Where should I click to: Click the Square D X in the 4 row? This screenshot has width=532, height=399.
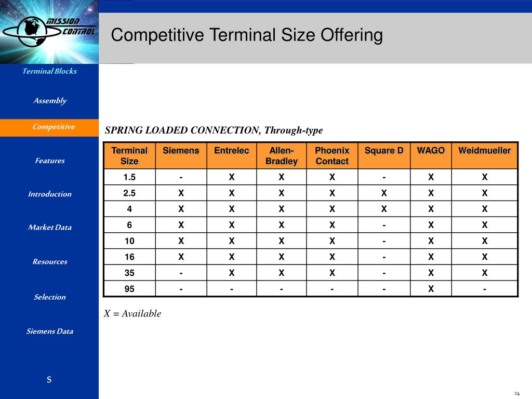pyautogui.click(x=384, y=209)
